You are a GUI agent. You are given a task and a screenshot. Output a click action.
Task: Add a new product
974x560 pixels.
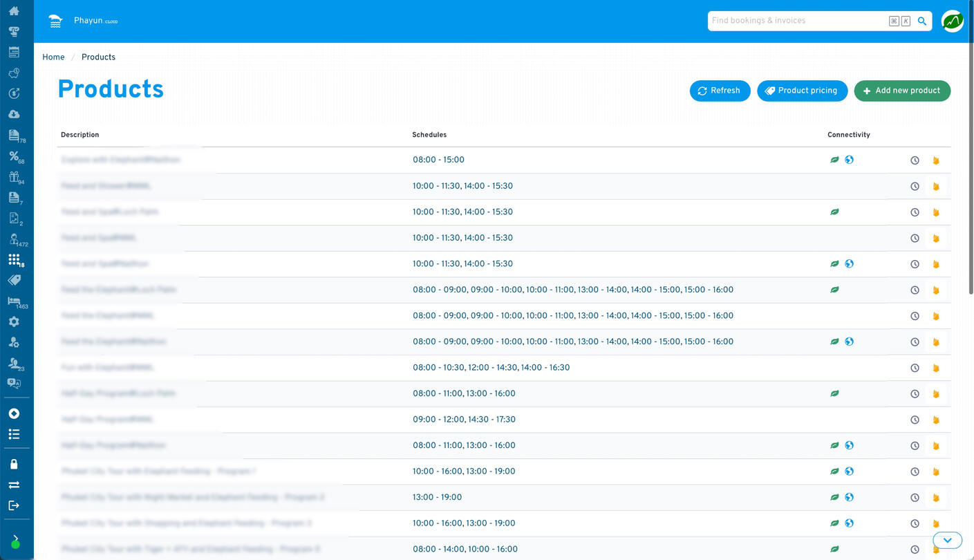[x=902, y=91]
